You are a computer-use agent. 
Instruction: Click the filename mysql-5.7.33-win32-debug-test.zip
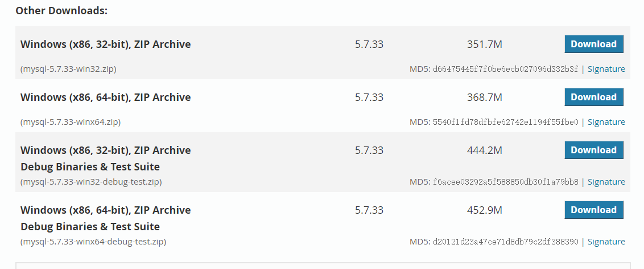pos(91,182)
